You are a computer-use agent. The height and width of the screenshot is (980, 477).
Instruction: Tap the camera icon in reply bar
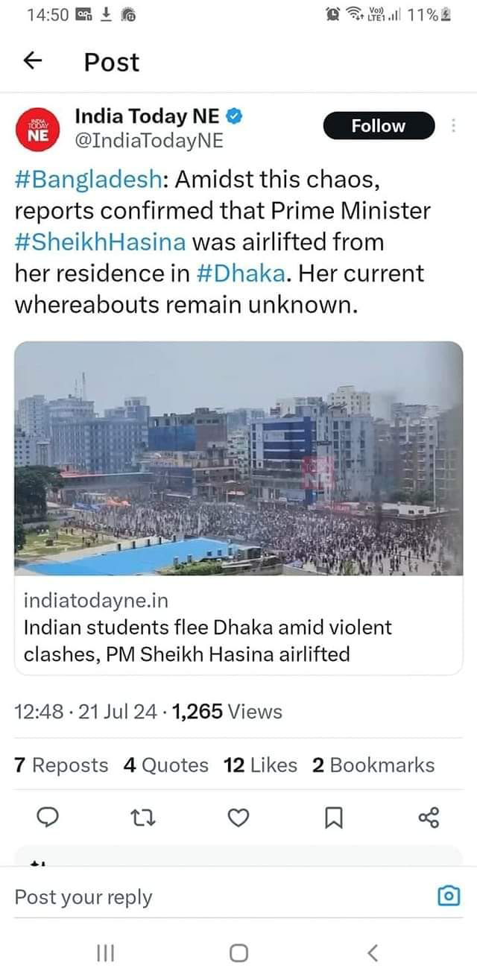448,896
